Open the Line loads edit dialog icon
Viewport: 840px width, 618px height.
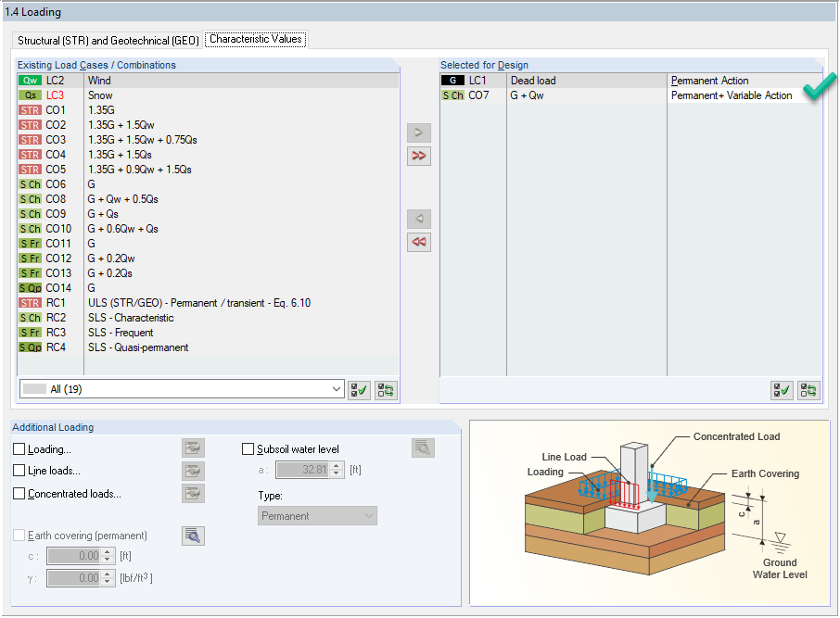[193, 471]
